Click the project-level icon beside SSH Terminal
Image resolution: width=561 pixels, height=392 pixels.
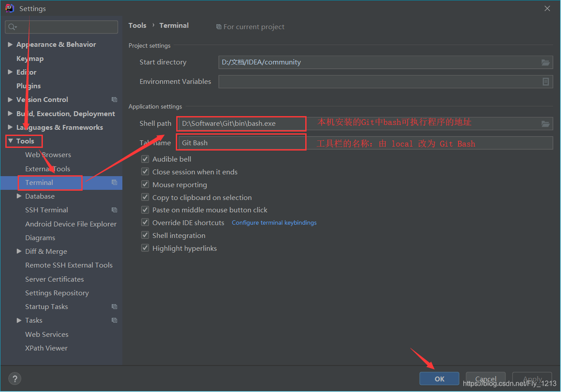click(114, 210)
